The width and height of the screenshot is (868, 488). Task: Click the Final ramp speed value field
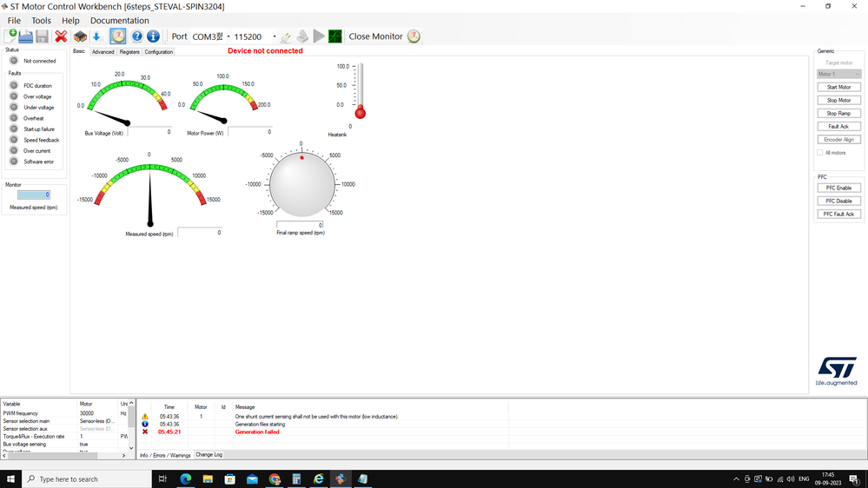[300, 225]
